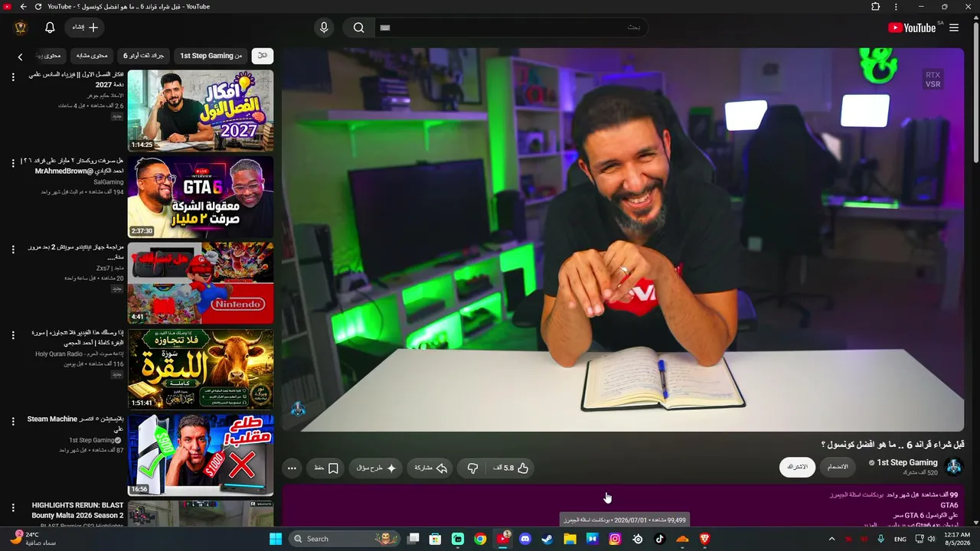This screenshot has height=551, width=980.
Task: Open TikTok from the taskbar
Action: tap(660, 539)
